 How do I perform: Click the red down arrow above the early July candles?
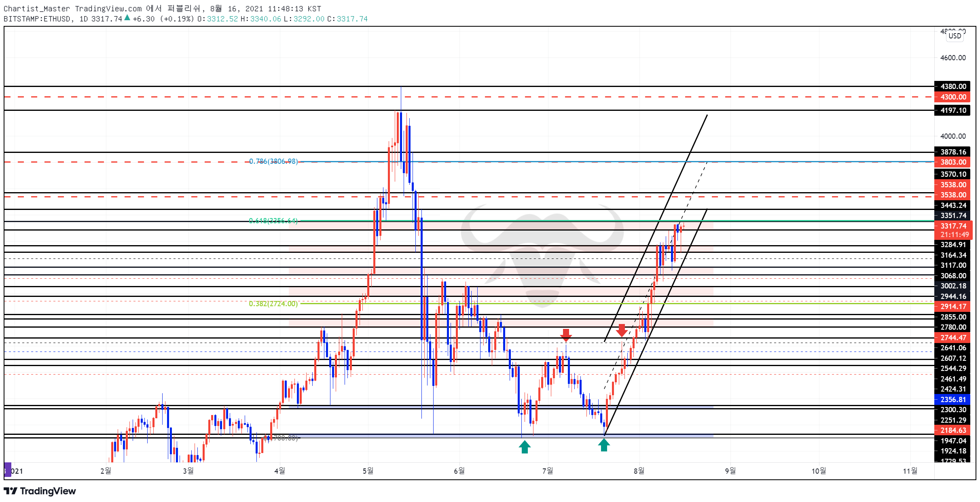point(566,335)
